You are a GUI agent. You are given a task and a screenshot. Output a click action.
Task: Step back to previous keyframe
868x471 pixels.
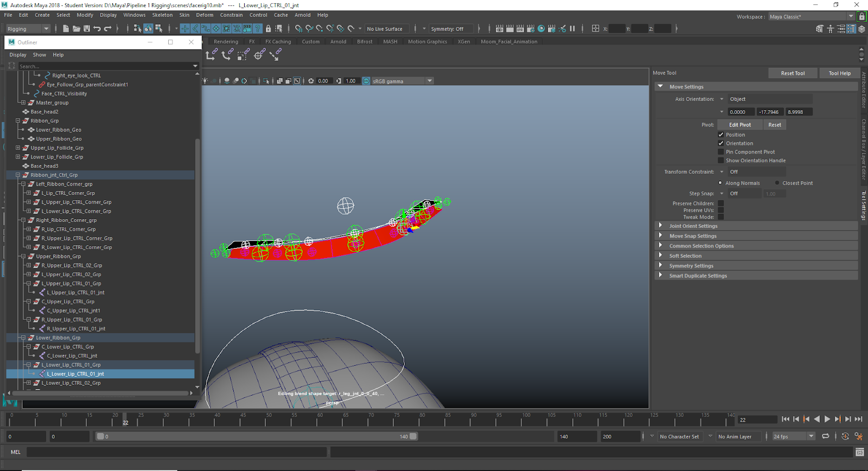pos(806,419)
